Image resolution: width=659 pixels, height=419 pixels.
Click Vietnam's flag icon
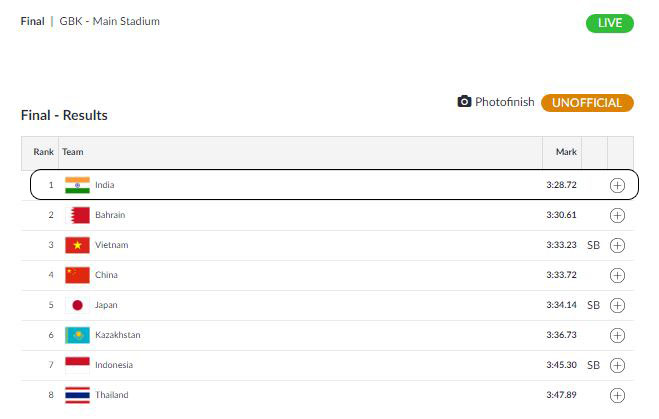77,245
